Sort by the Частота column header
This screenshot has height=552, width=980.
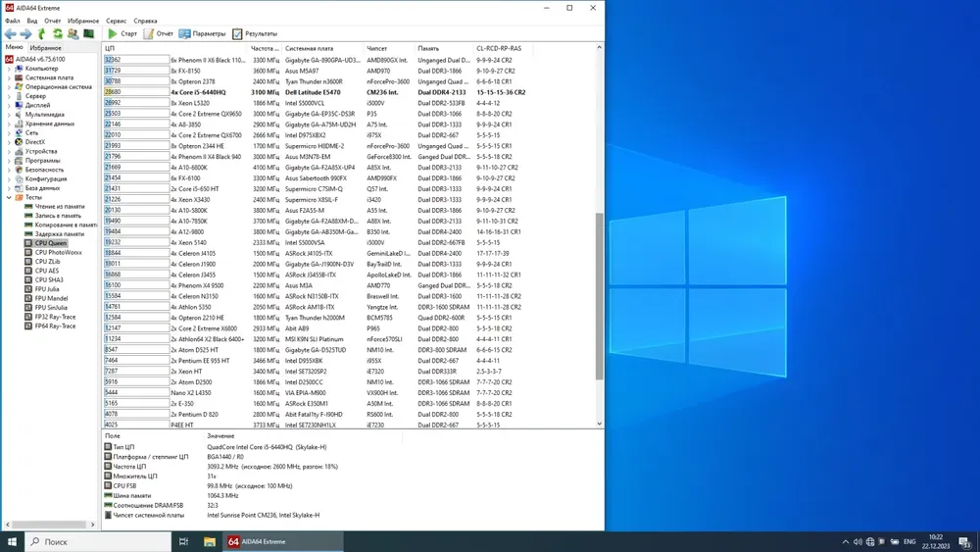point(265,47)
